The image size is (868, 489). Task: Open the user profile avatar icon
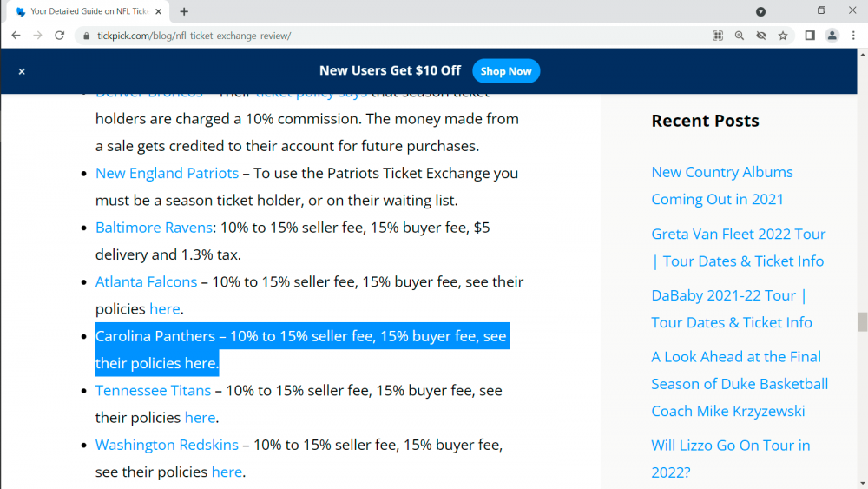[x=832, y=36]
